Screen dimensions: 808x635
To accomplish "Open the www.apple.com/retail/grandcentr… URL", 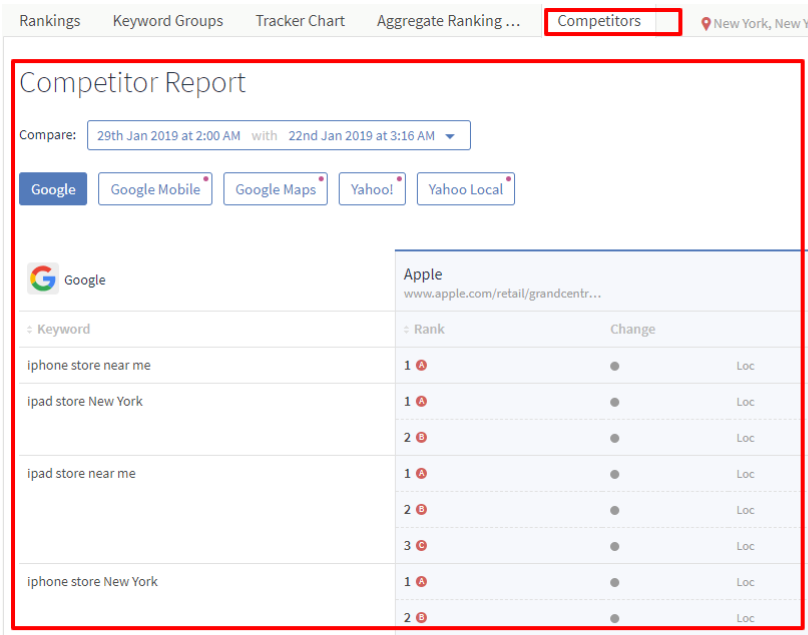I will [502, 294].
